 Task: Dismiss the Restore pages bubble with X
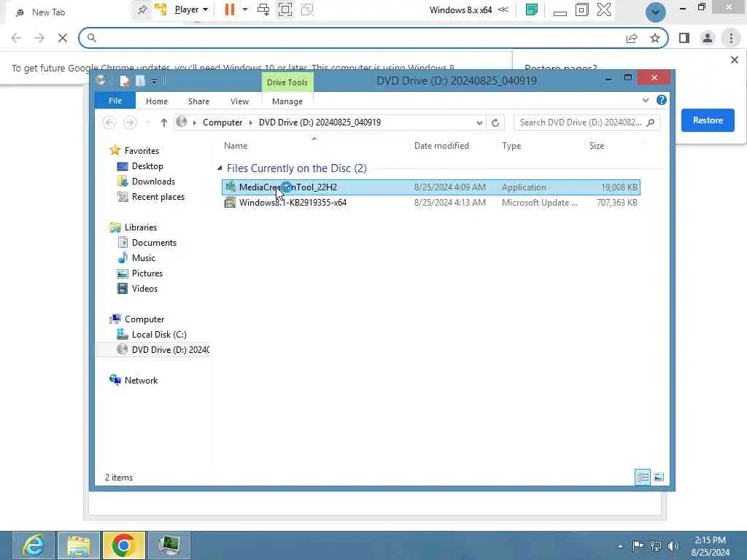tap(734, 60)
